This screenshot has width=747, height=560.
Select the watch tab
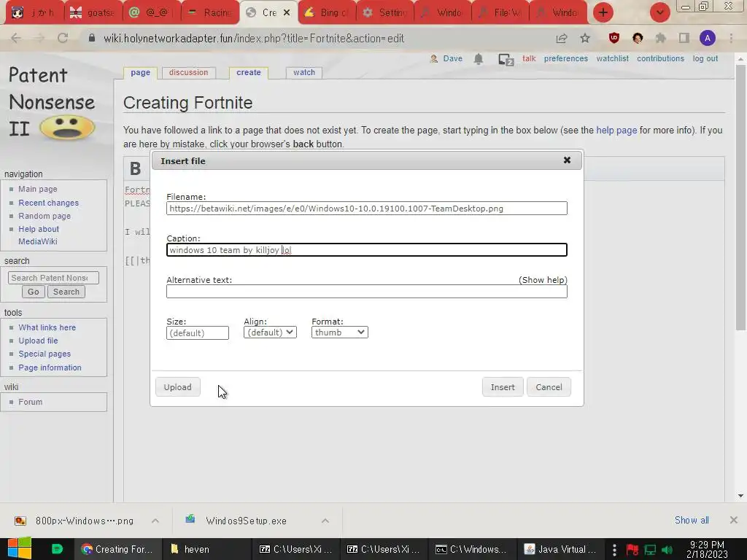[304, 72]
